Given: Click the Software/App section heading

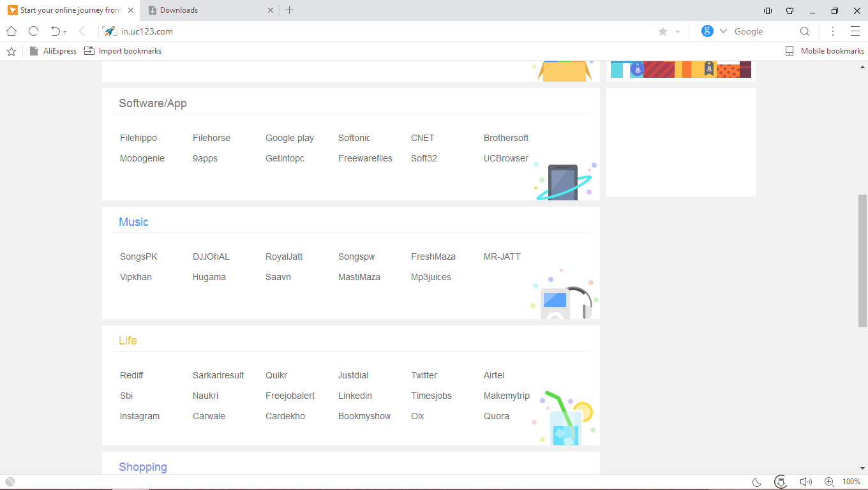Looking at the screenshot, I should (153, 103).
